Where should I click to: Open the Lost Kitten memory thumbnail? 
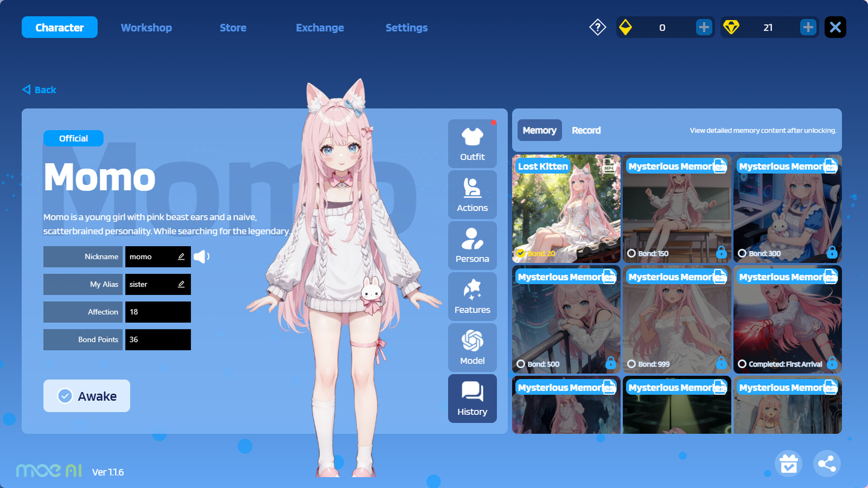pyautogui.click(x=566, y=209)
